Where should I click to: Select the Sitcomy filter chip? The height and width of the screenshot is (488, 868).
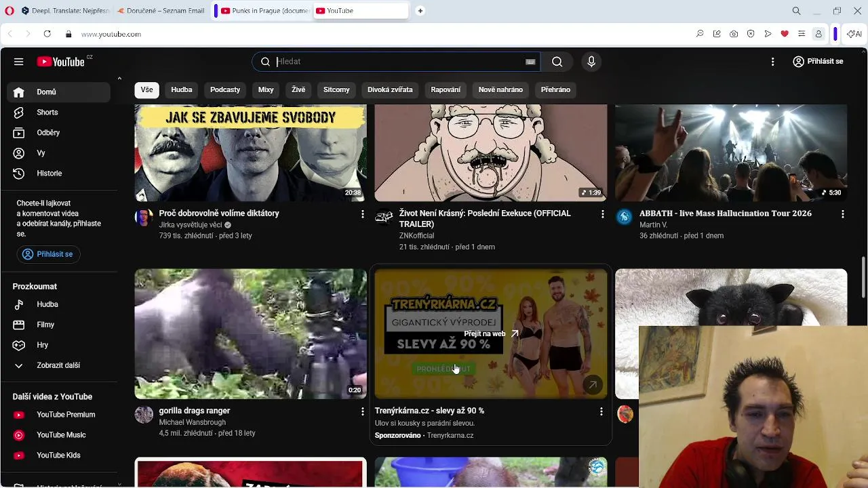point(336,89)
